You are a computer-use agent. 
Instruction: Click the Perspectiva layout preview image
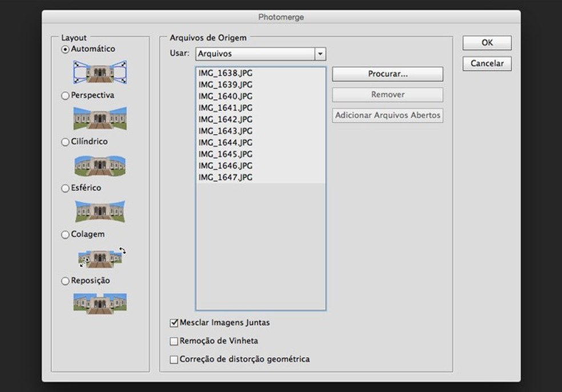click(100, 118)
